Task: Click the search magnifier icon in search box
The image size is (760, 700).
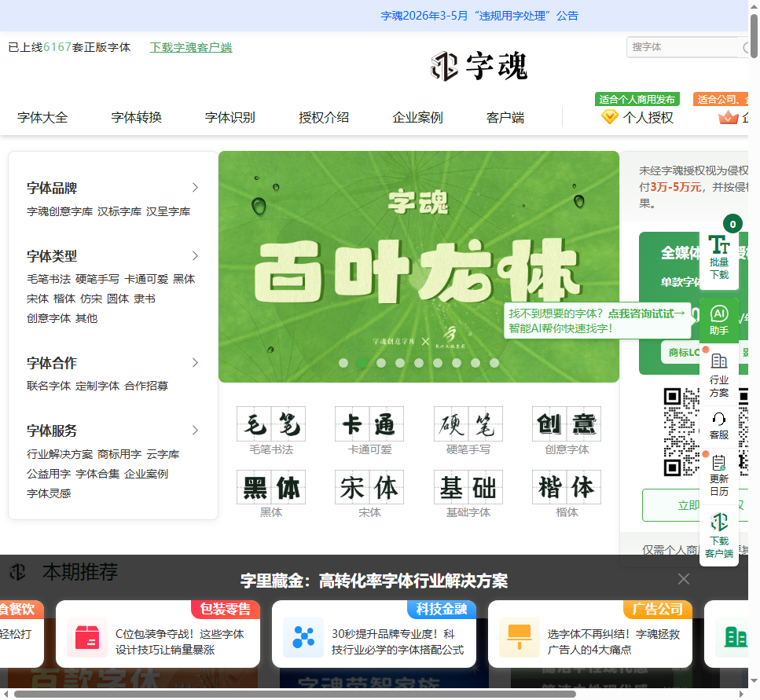Action: 745,47
